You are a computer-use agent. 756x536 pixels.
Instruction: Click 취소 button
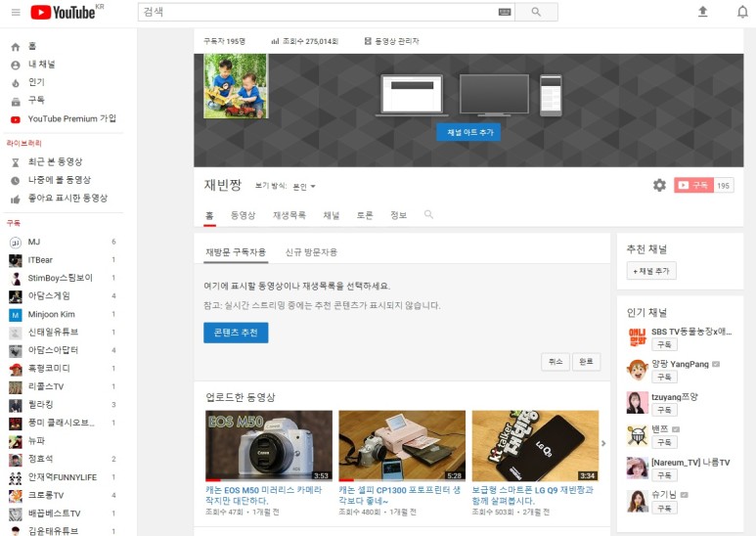coord(556,362)
